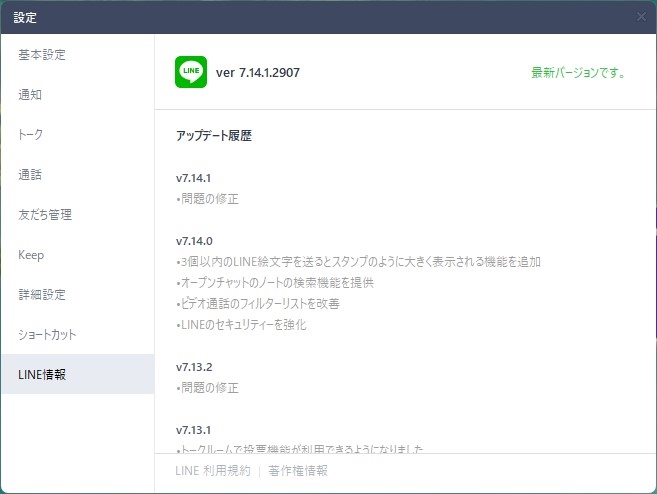The height and width of the screenshot is (494, 657).
Task: Click the オープンチャットのノート changelog line
Action: 275,283
